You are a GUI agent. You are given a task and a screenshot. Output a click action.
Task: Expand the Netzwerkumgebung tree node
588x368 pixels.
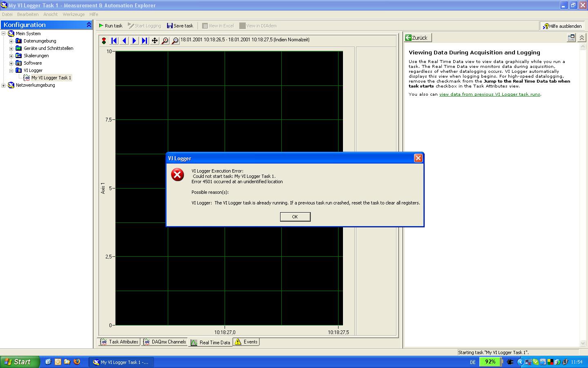click(4, 85)
